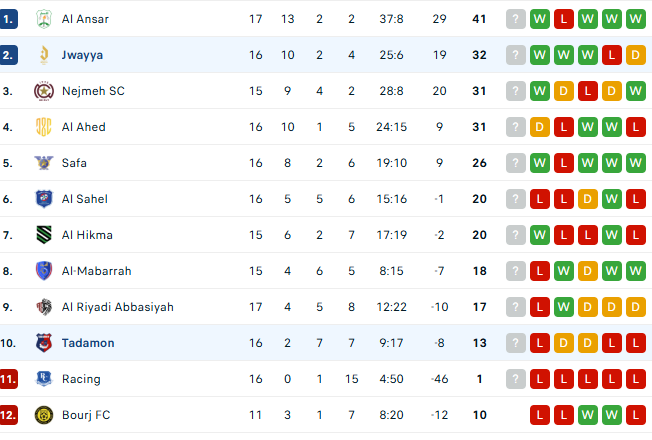Open the Al Riyadi Abbasiyah team page
652x440 pixels.
tap(117, 307)
